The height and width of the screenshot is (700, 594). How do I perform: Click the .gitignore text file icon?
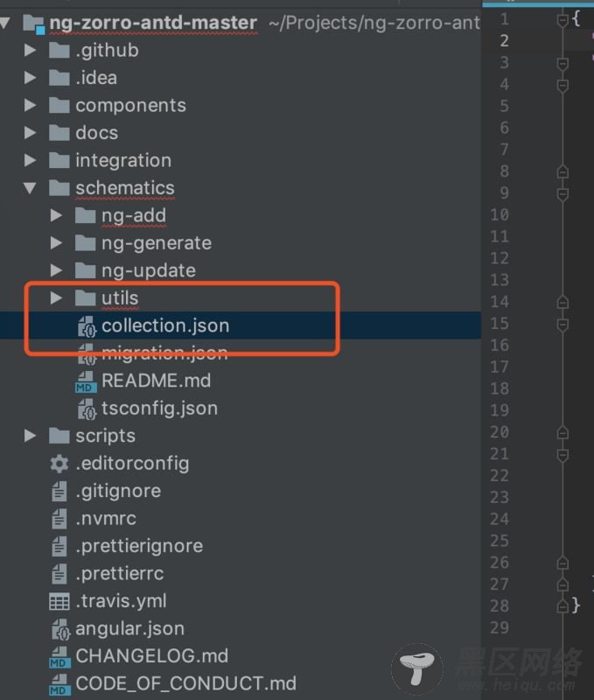[x=59, y=492]
